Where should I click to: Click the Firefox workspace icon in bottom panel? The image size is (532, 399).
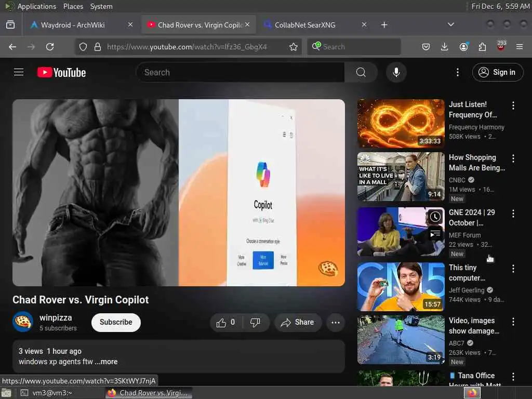click(472, 393)
